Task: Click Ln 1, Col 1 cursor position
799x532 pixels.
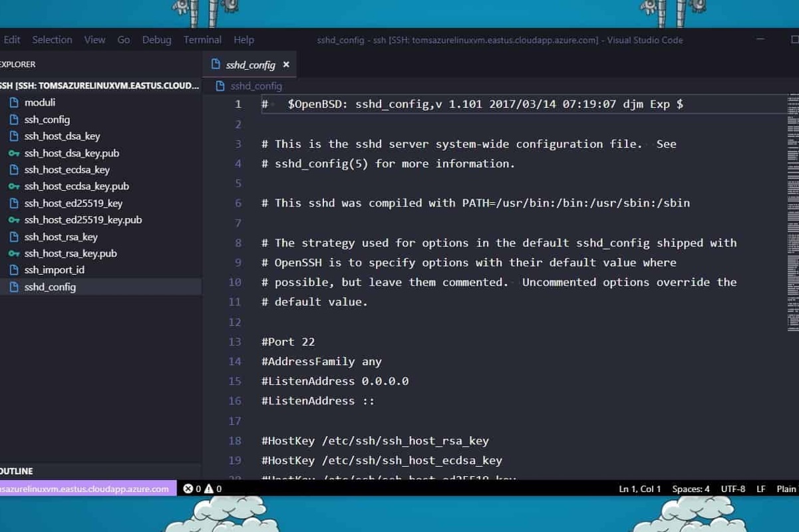Action: click(x=640, y=489)
